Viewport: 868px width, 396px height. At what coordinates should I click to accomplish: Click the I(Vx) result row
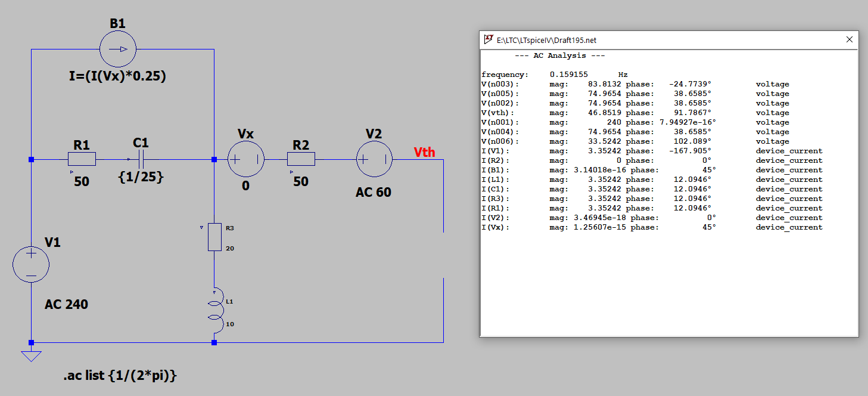[x=652, y=227]
